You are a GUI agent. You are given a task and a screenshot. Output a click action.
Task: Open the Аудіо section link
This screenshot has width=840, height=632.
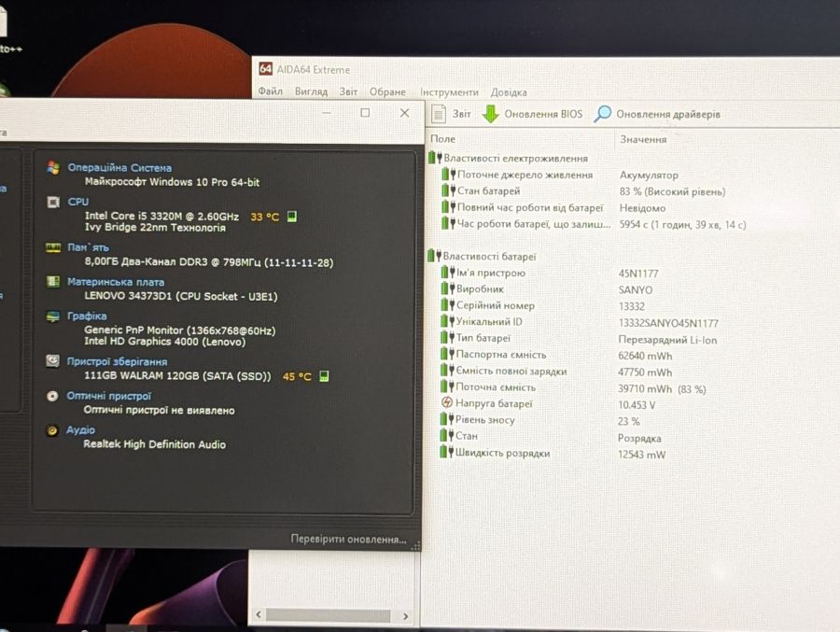(80, 430)
